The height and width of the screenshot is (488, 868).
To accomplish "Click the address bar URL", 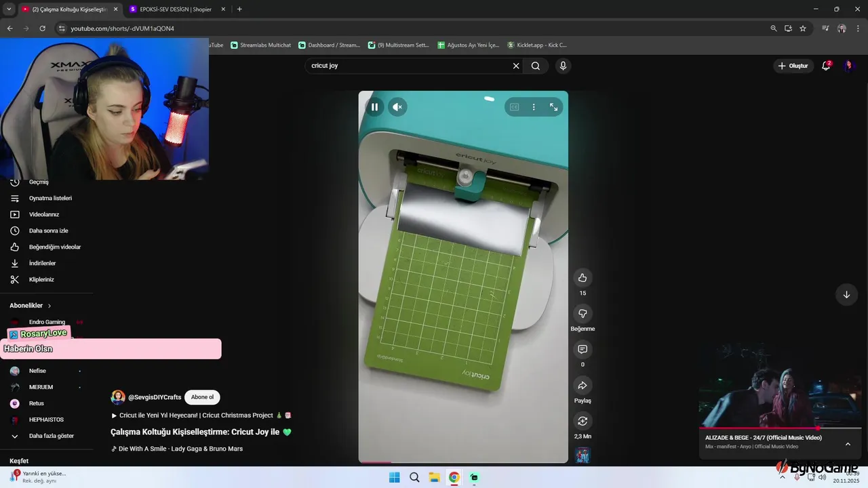I will coord(123,28).
